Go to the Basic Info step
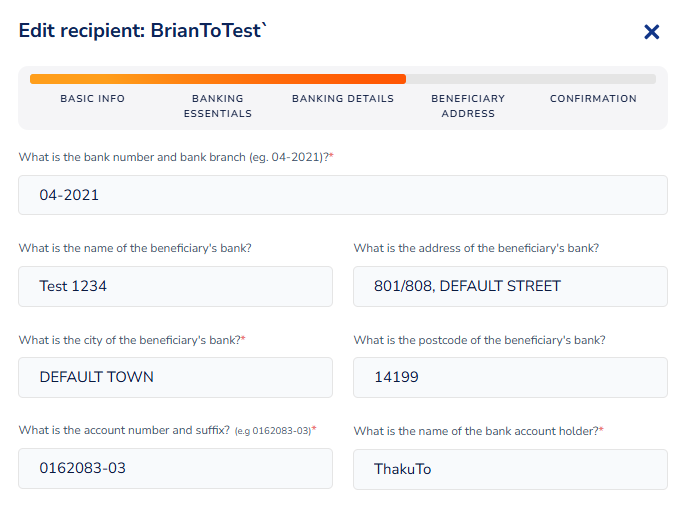686x509 pixels. click(92, 99)
